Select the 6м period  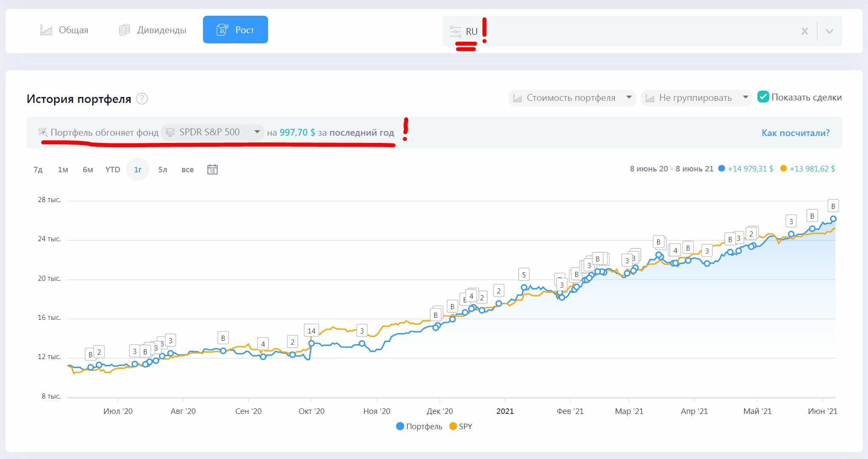[88, 169]
